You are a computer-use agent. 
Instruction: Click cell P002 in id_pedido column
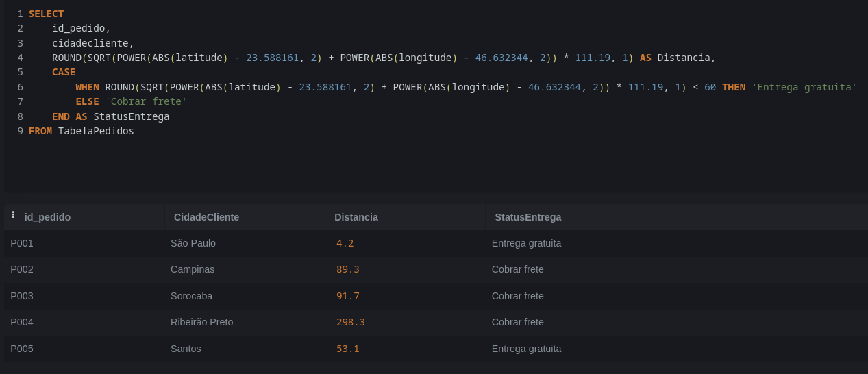click(x=22, y=269)
